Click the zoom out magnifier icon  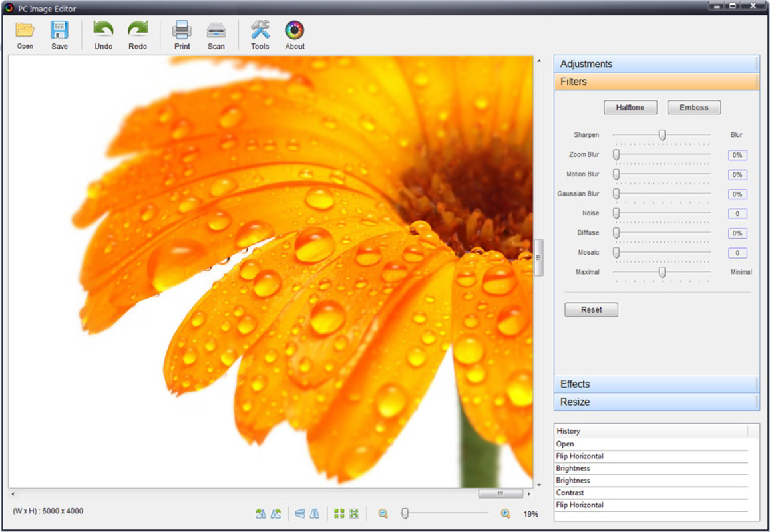click(383, 513)
